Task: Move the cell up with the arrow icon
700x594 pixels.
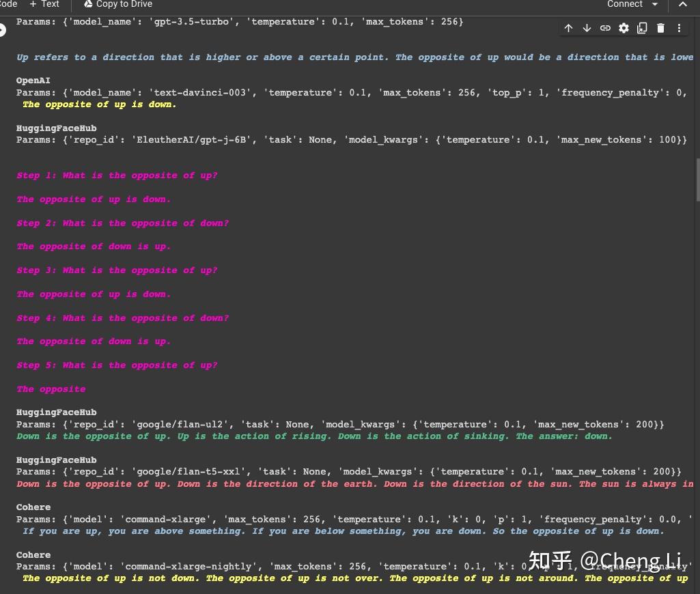Action: coord(568,28)
